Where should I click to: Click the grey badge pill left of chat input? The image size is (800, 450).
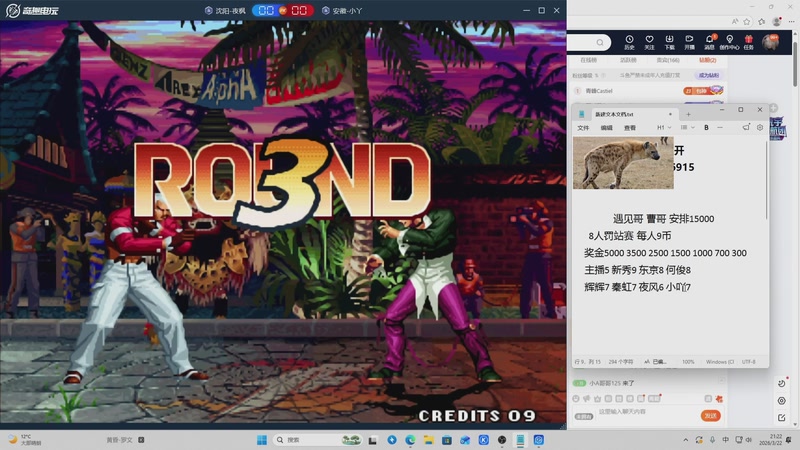click(x=584, y=416)
